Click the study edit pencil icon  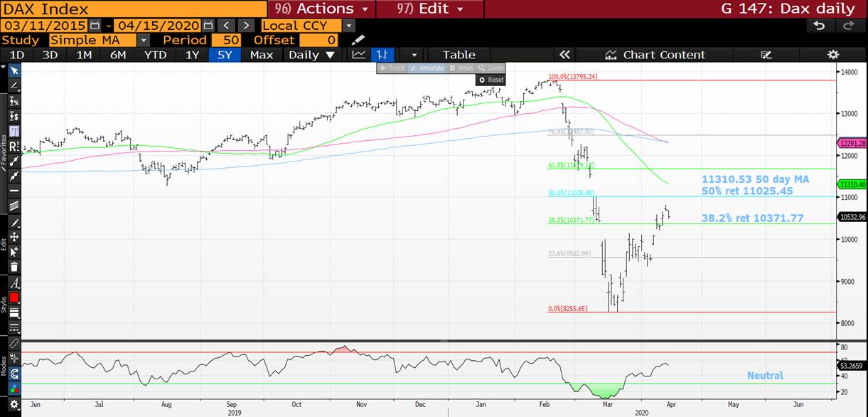click(x=358, y=40)
